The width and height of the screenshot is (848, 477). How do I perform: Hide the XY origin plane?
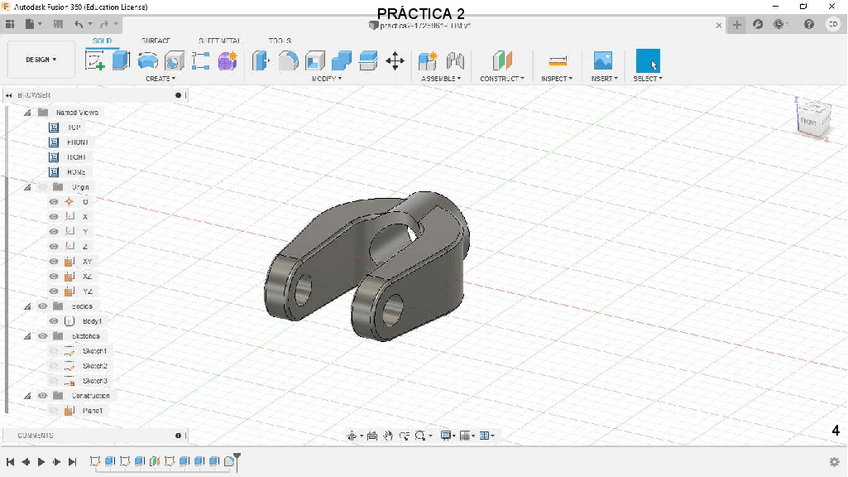[54, 261]
